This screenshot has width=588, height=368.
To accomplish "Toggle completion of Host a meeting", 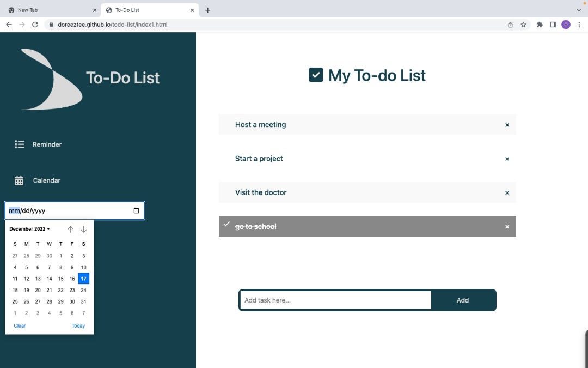I will point(260,124).
